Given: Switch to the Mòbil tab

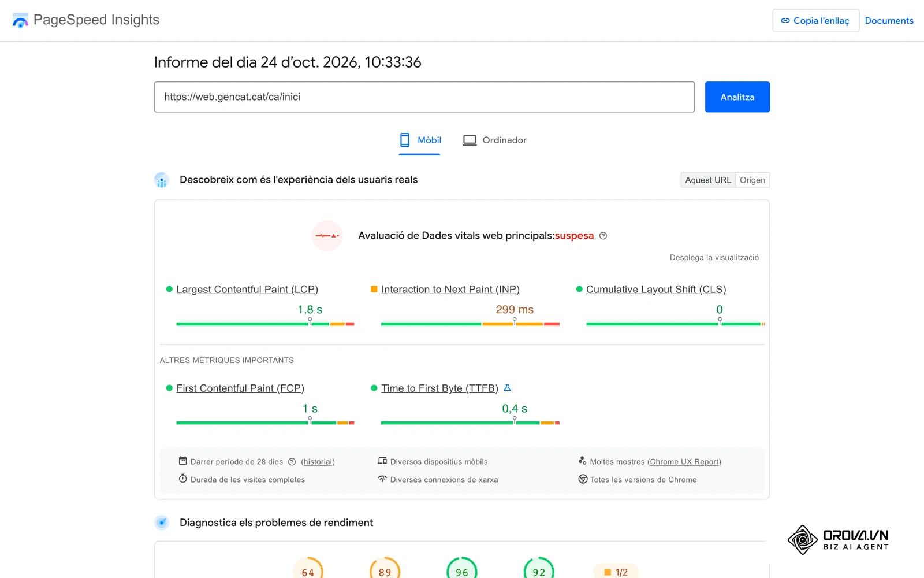Looking at the screenshot, I should pyautogui.click(x=420, y=140).
